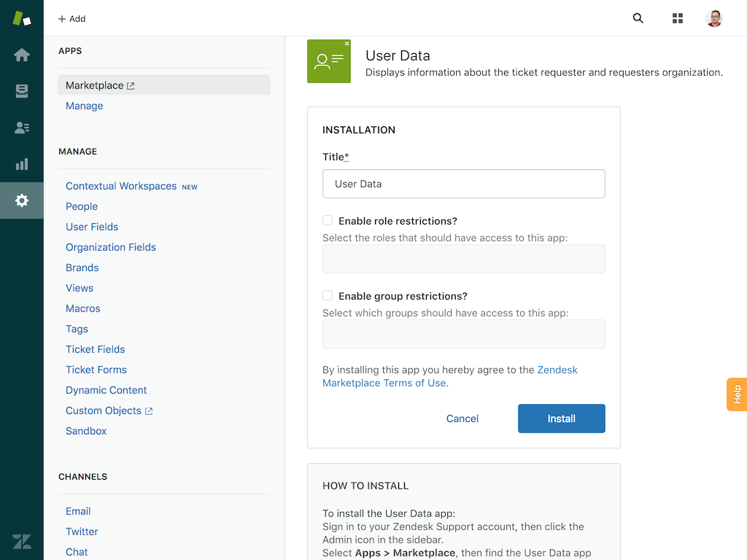Open the Zendesk product switcher icon
The height and width of the screenshot is (560, 747).
pyautogui.click(x=22, y=18)
